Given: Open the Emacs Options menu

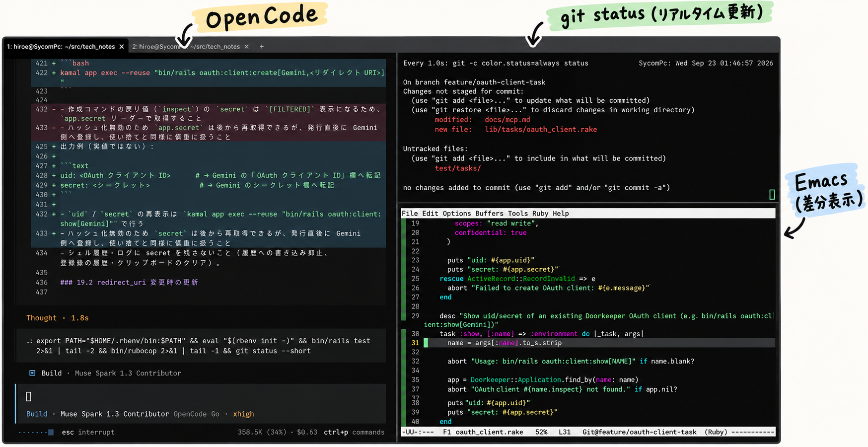Looking at the screenshot, I should pos(457,214).
